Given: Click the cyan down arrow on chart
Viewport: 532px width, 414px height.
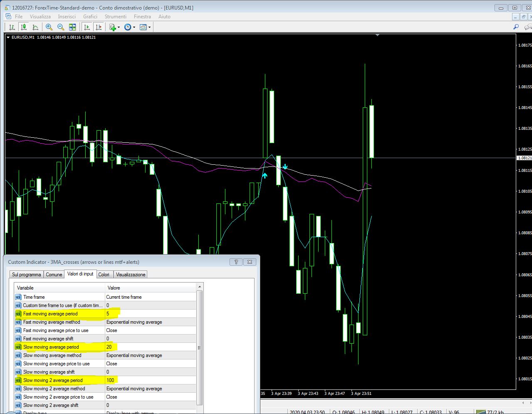Looking at the screenshot, I should click(285, 167).
